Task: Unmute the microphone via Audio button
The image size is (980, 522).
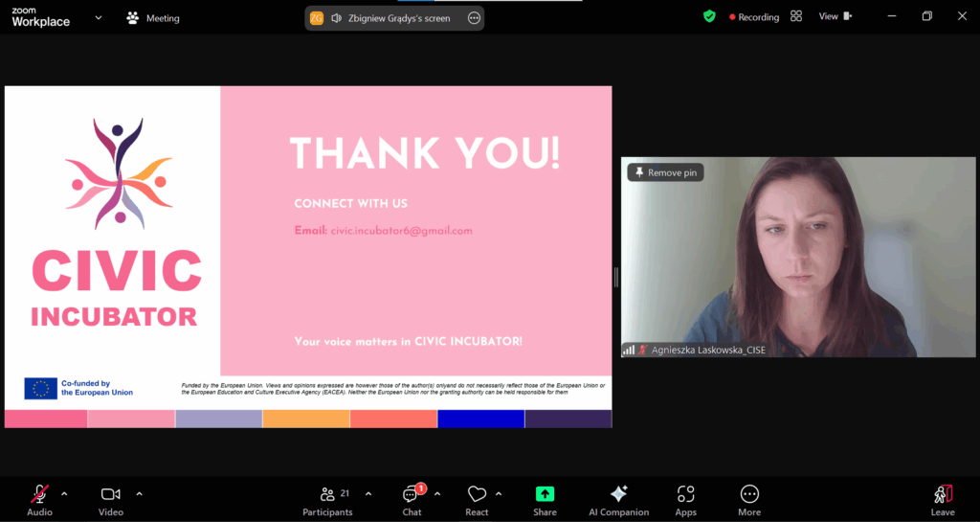Action: pyautogui.click(x=39, y=494)
